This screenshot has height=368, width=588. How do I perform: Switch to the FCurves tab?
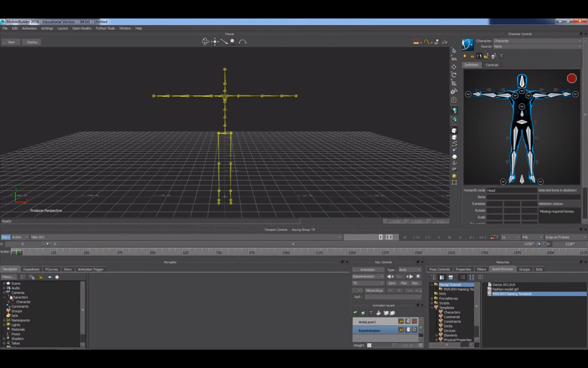[51, 269]
